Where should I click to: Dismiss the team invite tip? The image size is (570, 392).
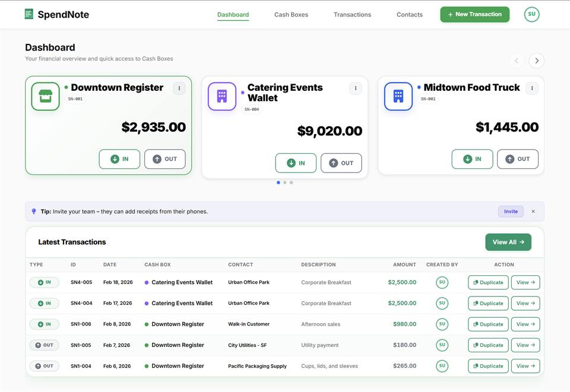pyautogui.click(x=533, y=211)
